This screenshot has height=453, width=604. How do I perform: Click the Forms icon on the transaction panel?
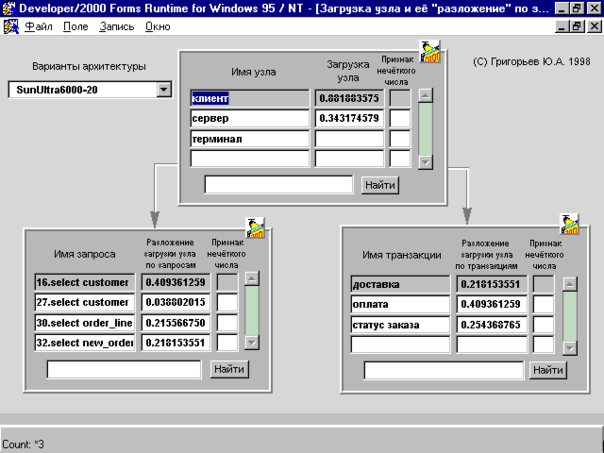(569, 224)
